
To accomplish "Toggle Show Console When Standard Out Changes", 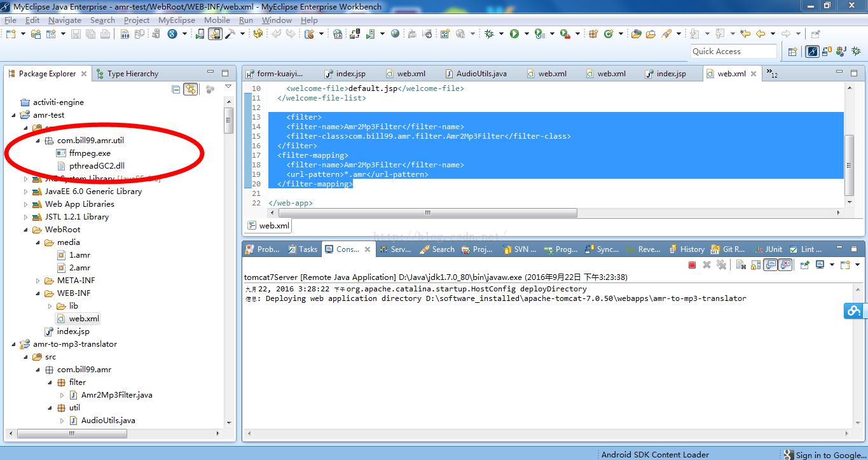I will point(771,265).
